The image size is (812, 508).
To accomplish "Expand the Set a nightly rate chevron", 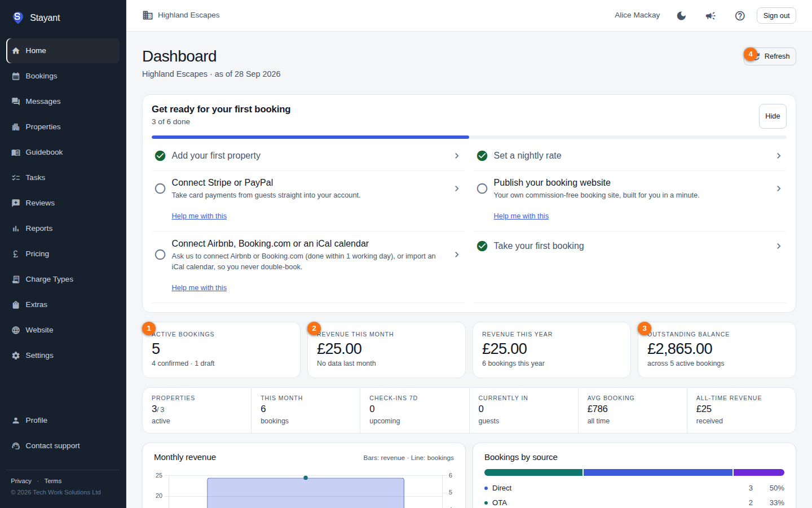I will pyautogui.click(x=779, y=156).
